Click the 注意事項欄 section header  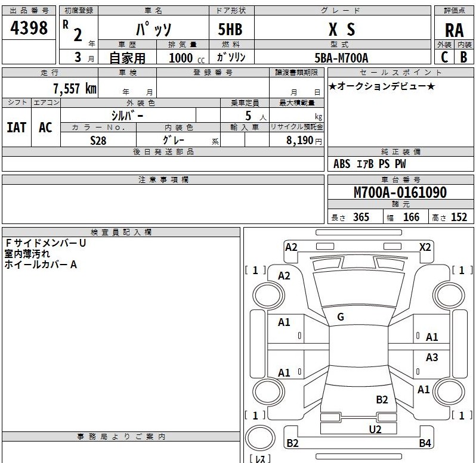click(x=163, y=180)
